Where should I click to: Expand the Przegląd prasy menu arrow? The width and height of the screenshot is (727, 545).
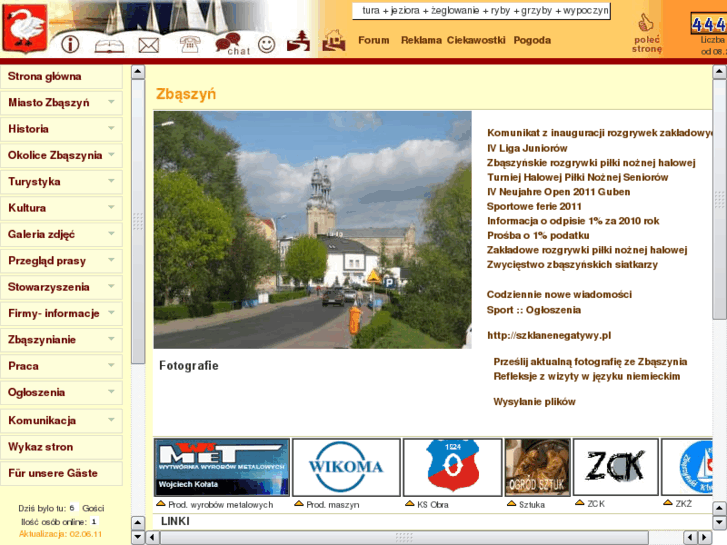pyautogui.click(x=111, y=260)
